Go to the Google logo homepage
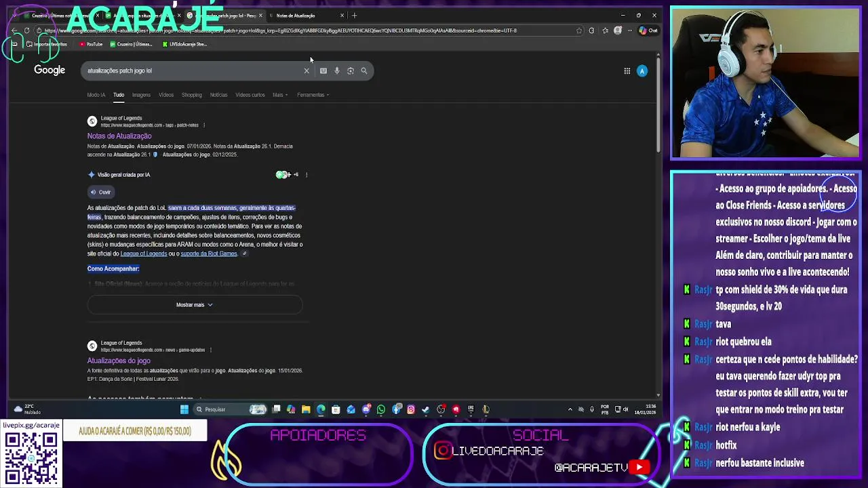The width and height of the screenshot is (868, 488). [x=50, y=70]
